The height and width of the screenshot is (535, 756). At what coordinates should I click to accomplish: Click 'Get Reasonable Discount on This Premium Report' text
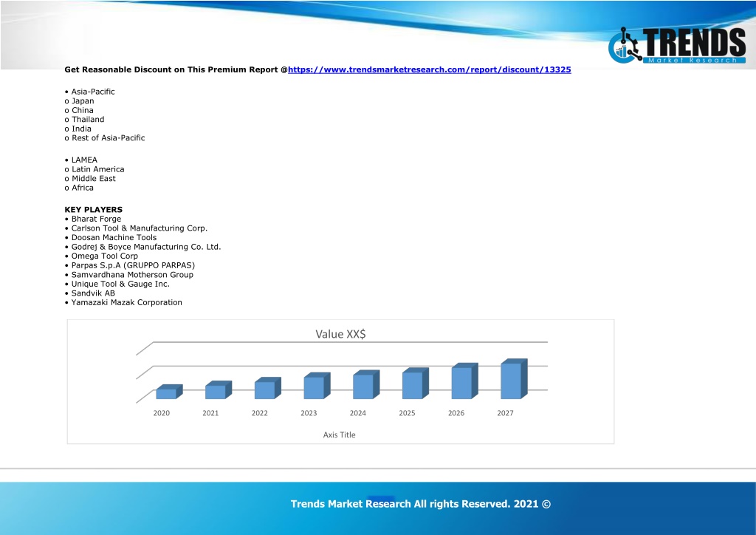(173, 69)
